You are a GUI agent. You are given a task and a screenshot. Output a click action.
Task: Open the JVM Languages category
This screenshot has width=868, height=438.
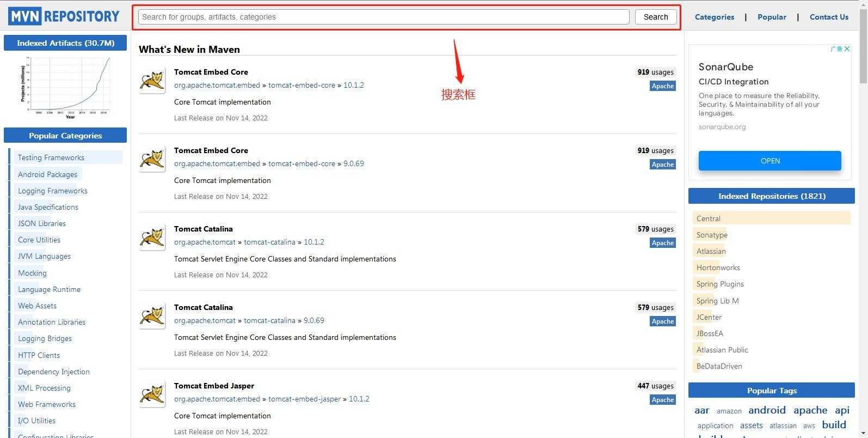tap(44, 256)
